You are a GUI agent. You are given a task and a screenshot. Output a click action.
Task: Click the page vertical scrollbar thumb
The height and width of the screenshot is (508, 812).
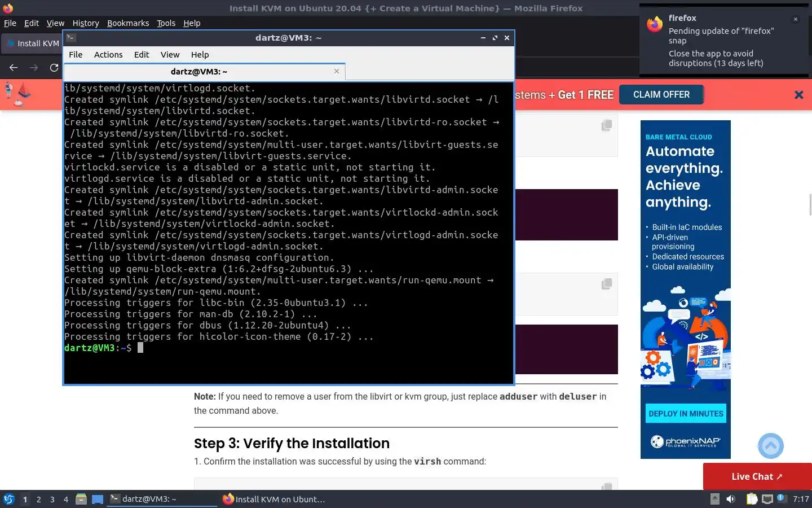tap(810, 204)
